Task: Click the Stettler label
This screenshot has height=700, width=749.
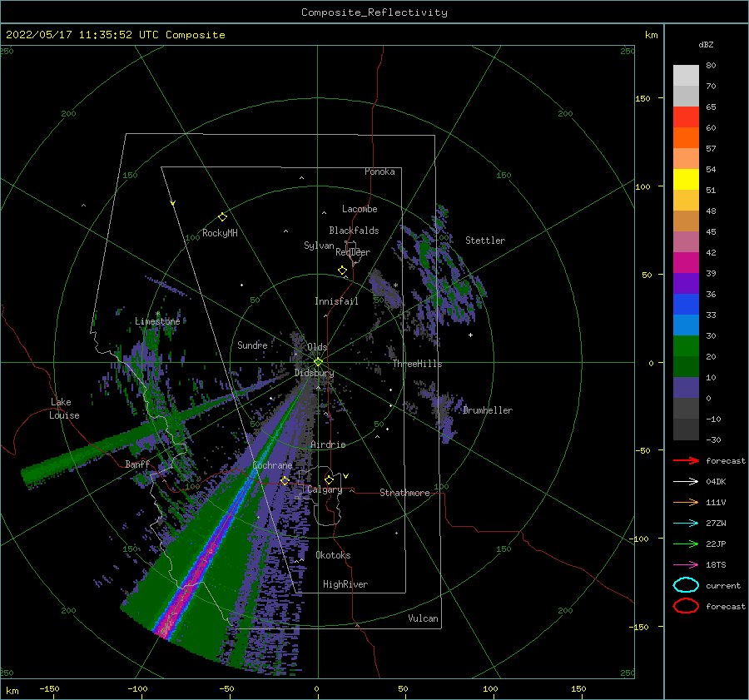Action: pyautogui.click(x=485, y=241)
